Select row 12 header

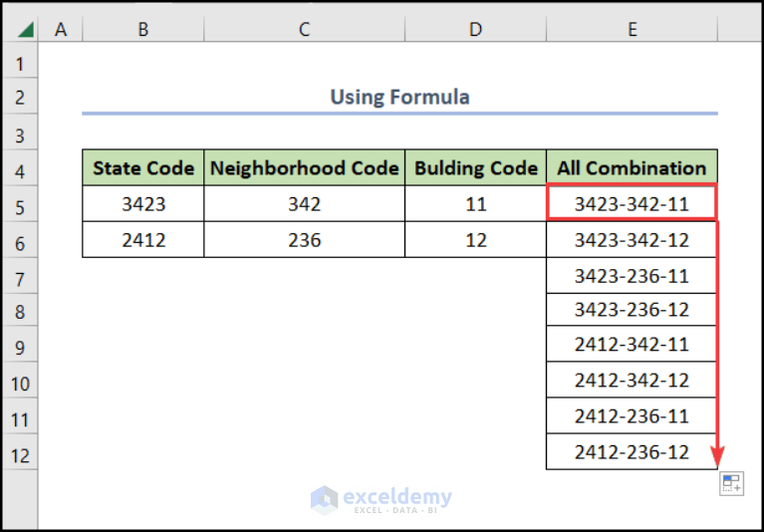click(x=20, y=452)
